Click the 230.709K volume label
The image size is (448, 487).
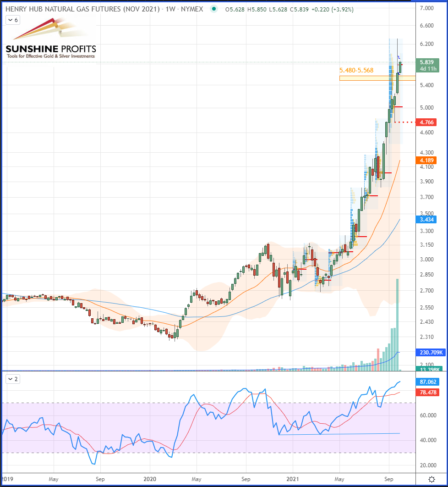(x=431, y=352)
